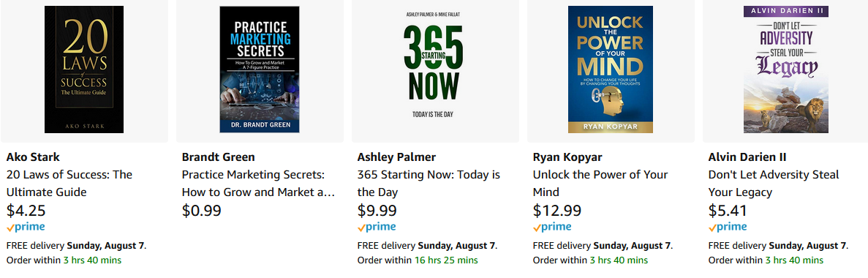Open the 20 Laws of Success book cover
The image size is (868, 278).
pos(84,69)
